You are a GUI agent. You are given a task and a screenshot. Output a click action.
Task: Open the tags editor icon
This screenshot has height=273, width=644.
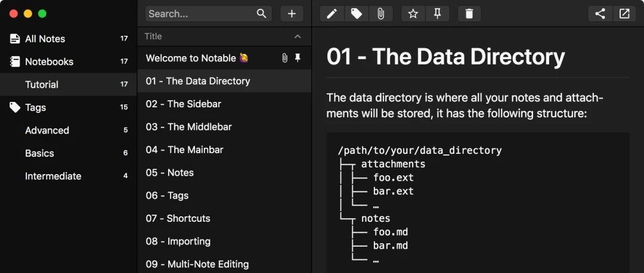357,14
